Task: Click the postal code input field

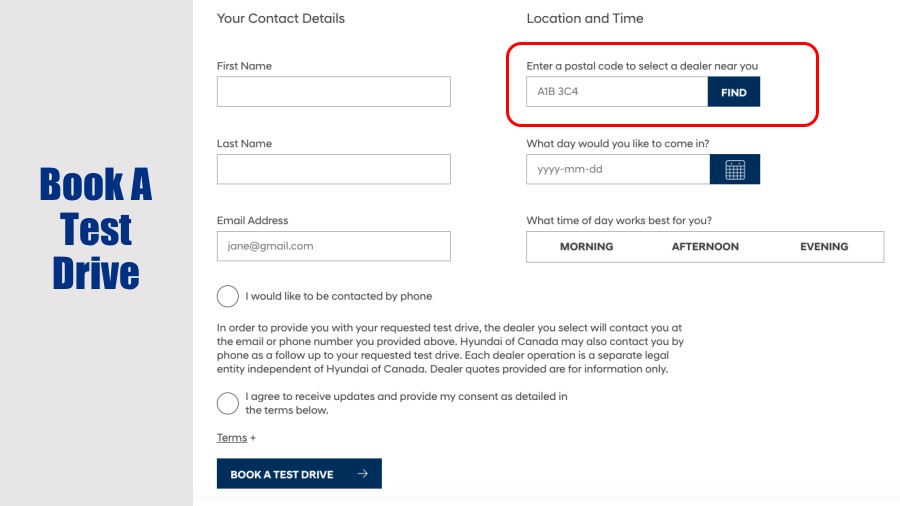Action: point(617,92)
